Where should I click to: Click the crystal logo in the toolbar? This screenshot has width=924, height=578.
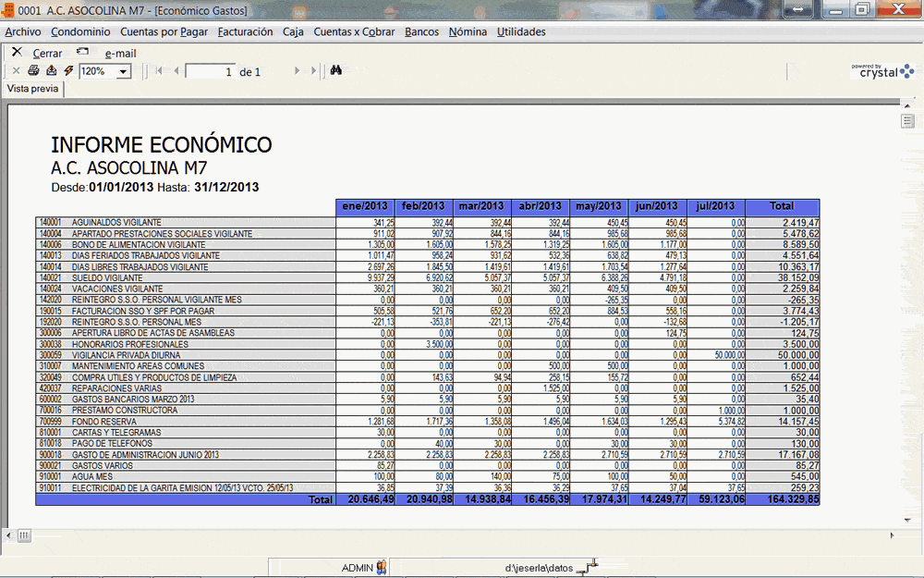(x=882, y=71)
